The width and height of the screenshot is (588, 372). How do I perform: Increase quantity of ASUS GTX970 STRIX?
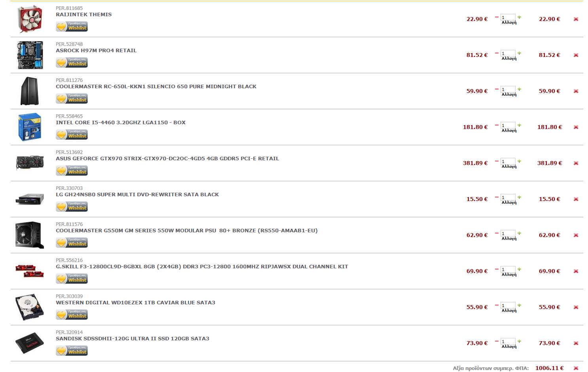(x=519, y=161)
